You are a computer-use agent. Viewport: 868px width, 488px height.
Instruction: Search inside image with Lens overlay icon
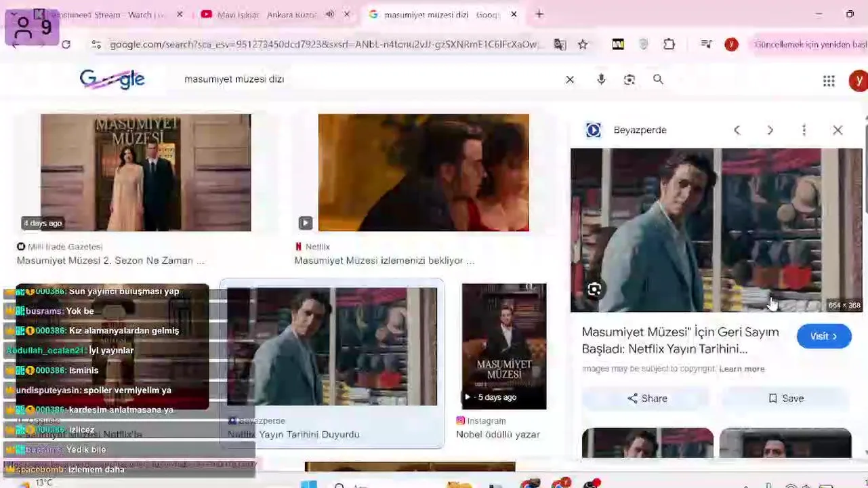click(594, 290)
